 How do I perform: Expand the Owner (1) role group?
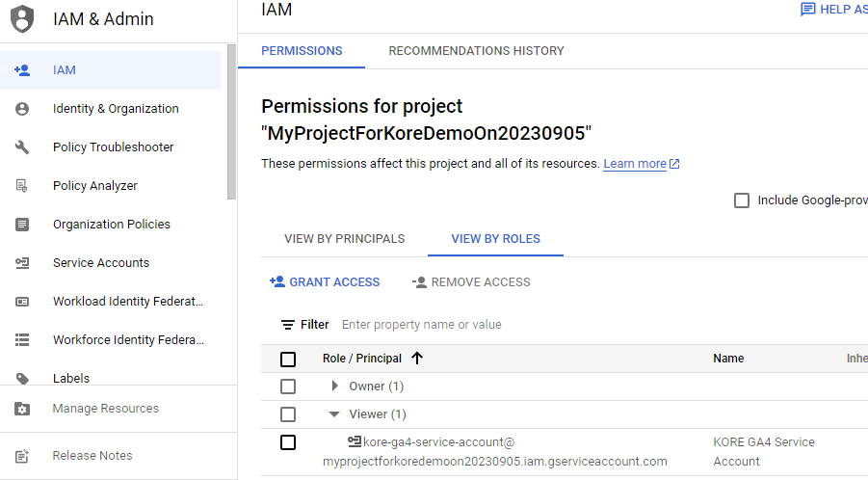point(335,387)
